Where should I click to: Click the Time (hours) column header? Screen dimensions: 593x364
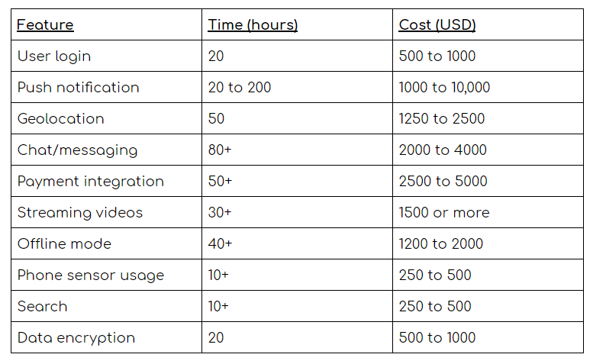point(253,25)
